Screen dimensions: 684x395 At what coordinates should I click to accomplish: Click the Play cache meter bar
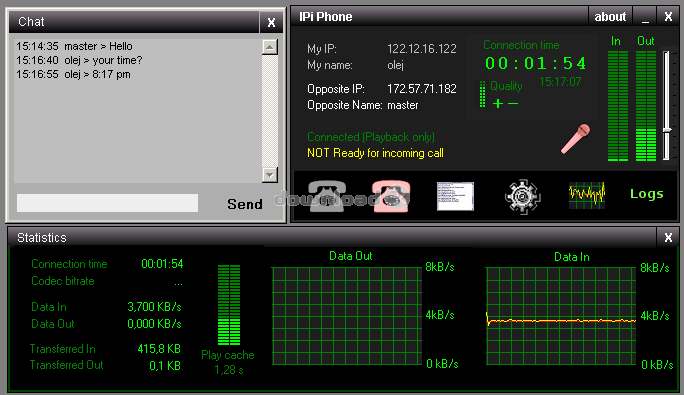tap(229, 305)
